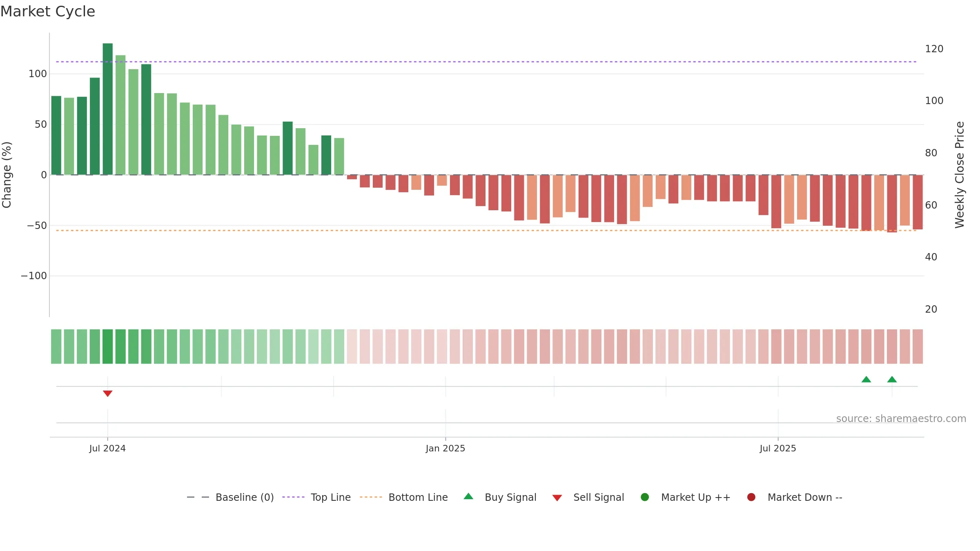
Task: Click the Weekly Close Price axis title
Action: point(960,175)
